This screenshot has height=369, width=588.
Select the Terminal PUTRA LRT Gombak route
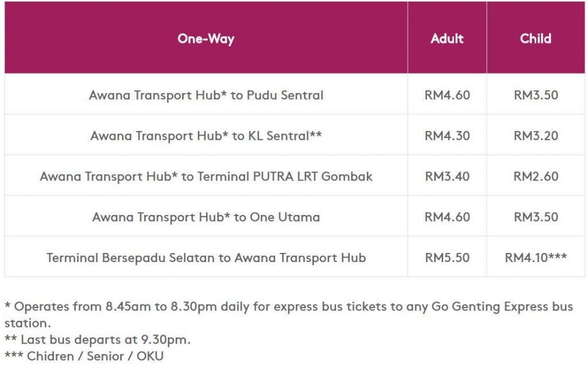tap(206, 176)
